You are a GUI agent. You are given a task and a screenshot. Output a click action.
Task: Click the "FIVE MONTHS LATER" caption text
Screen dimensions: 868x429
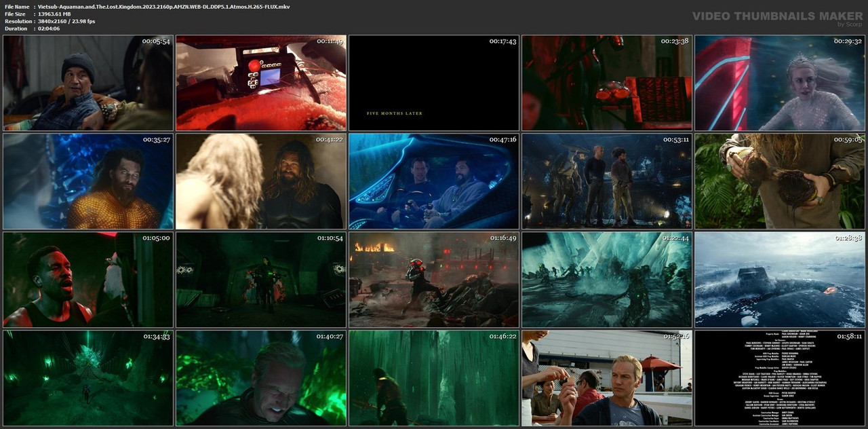pos(395,113)
